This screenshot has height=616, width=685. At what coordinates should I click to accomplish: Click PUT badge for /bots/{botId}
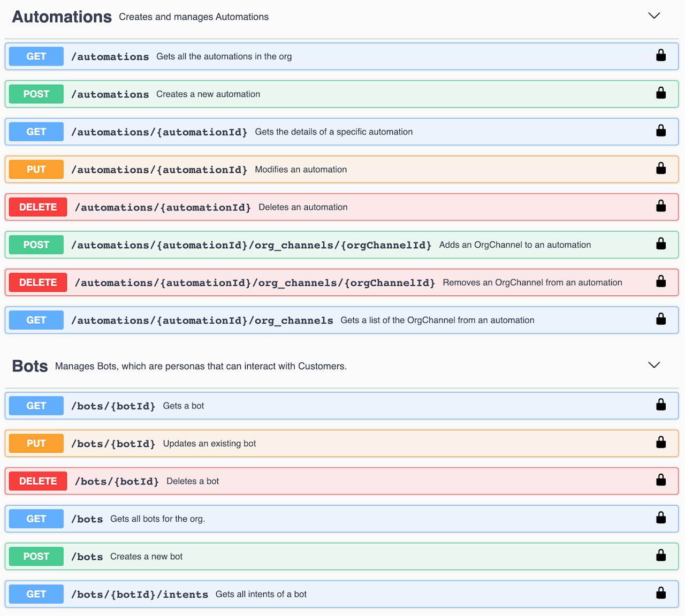pyautogui.click(x=36, y=444)
